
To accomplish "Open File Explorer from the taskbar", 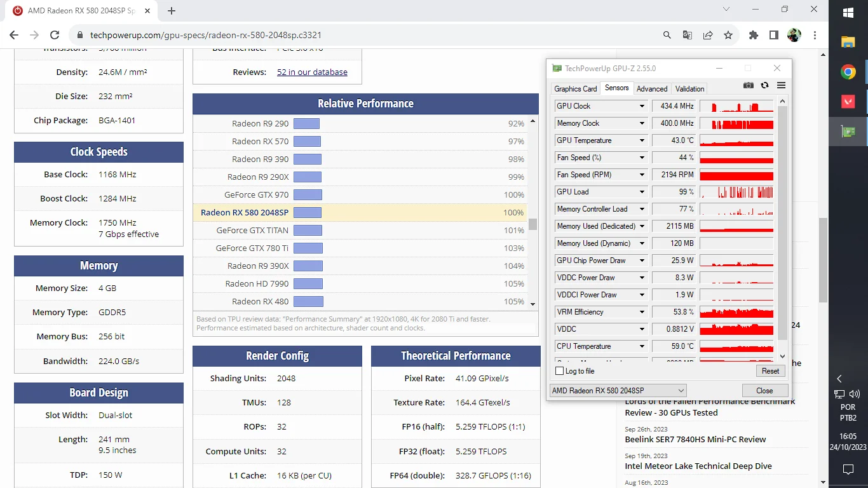I will 848,42.
